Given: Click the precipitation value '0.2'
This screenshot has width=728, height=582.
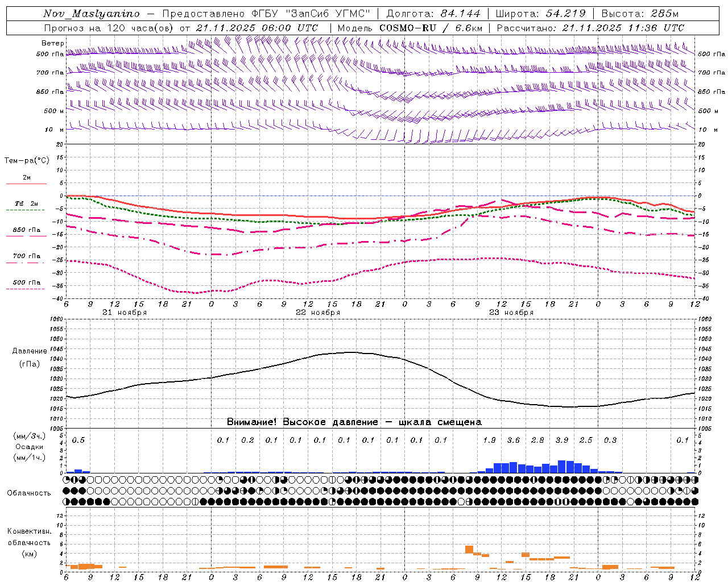Looking at the screenshot, I should [247, 440].
